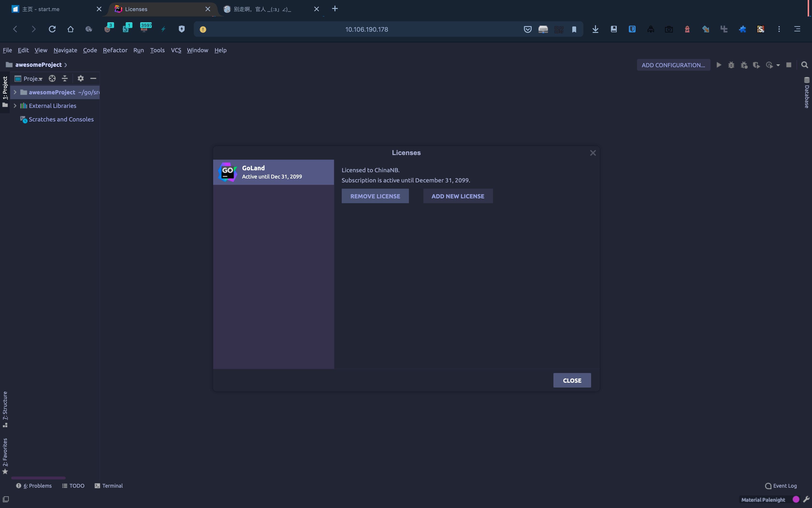Image resolution: width=812 pixels, height=508 pixels.
Task: Open the blue puzzle extensions icon
Action: coord(742,29)
